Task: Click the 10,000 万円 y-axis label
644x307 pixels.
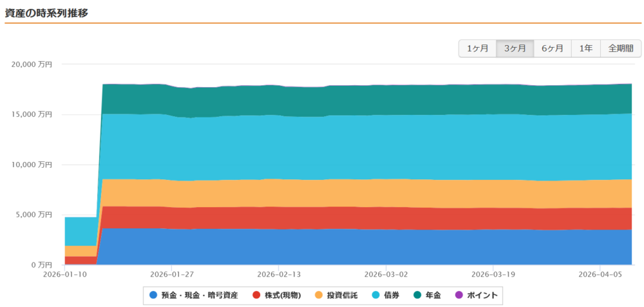Action: tap(32, 164)
